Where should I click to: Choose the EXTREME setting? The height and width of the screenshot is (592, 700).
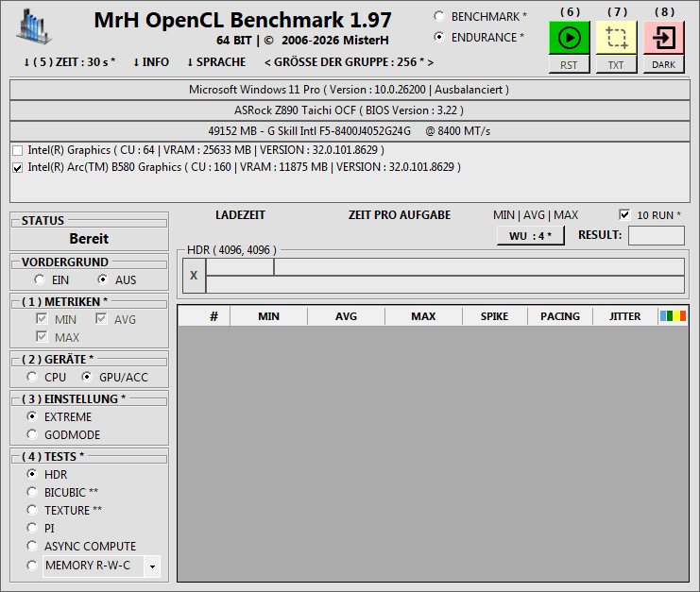[x=32, y=416]
